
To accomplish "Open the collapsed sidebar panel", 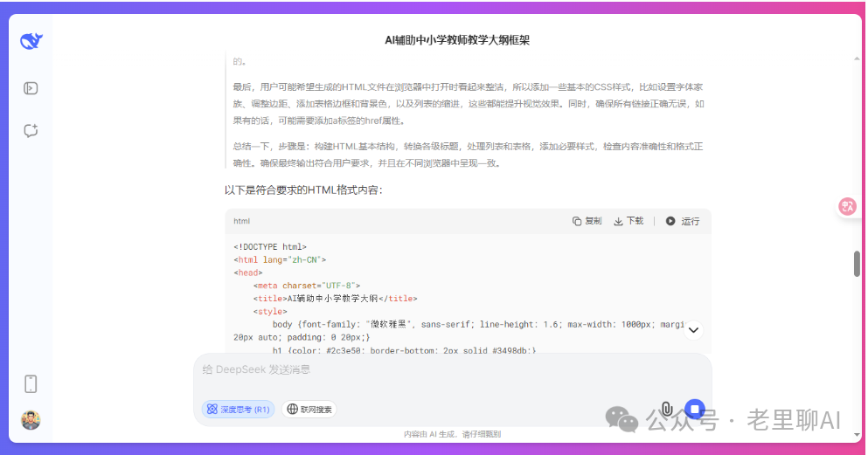I will [x=31, y=87].
